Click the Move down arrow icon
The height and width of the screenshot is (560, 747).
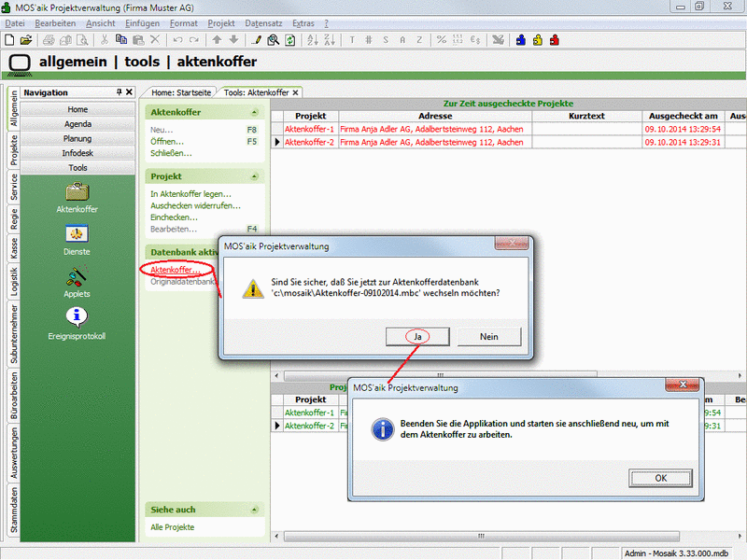(x=233, y=40)
